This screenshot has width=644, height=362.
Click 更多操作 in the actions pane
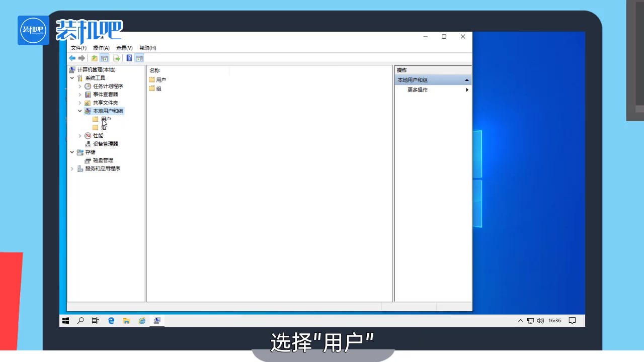coord(417,89)
